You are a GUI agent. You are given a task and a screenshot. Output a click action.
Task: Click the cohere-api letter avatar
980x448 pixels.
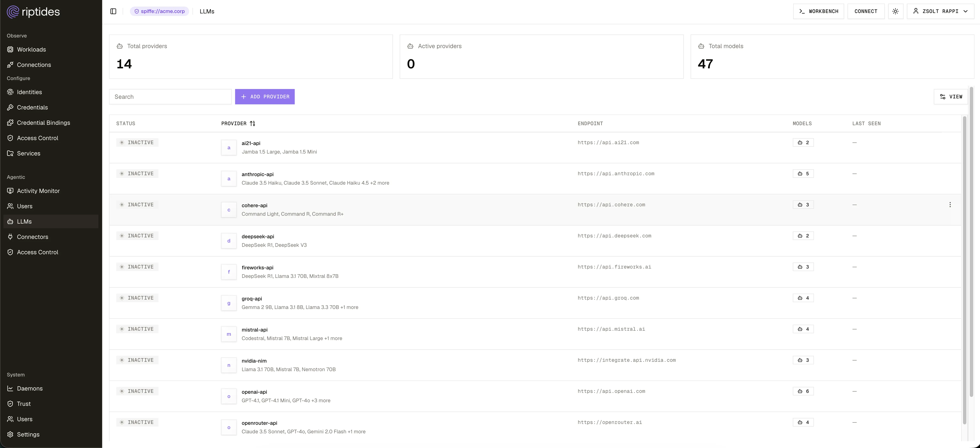229,210
